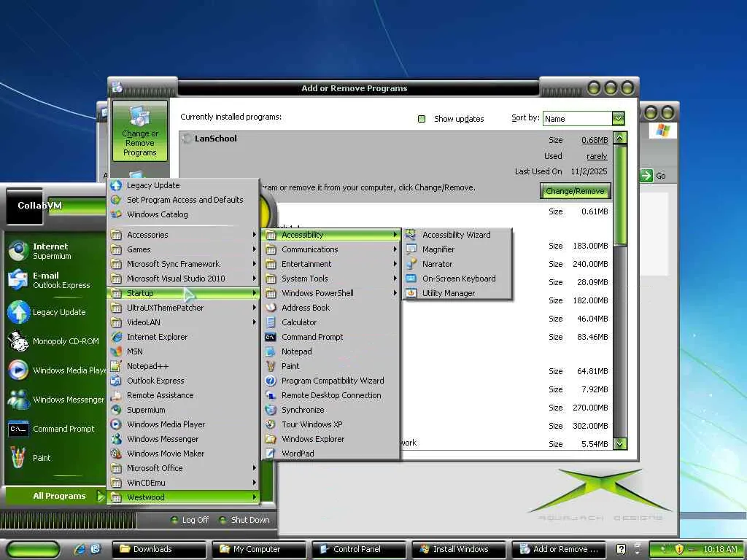The image size is (747, 560).
Task: Select the Startup folder entry
Action: [183, 293]
